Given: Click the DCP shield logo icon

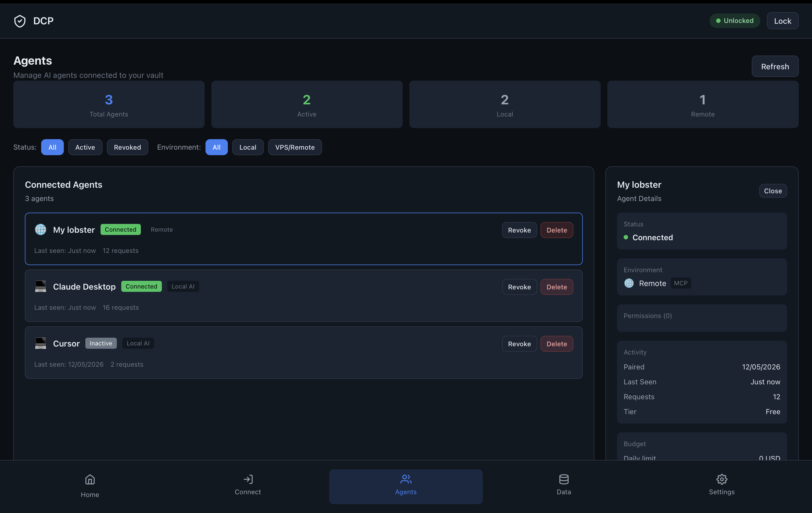Looking at the screenshot, I should [20, 21].
